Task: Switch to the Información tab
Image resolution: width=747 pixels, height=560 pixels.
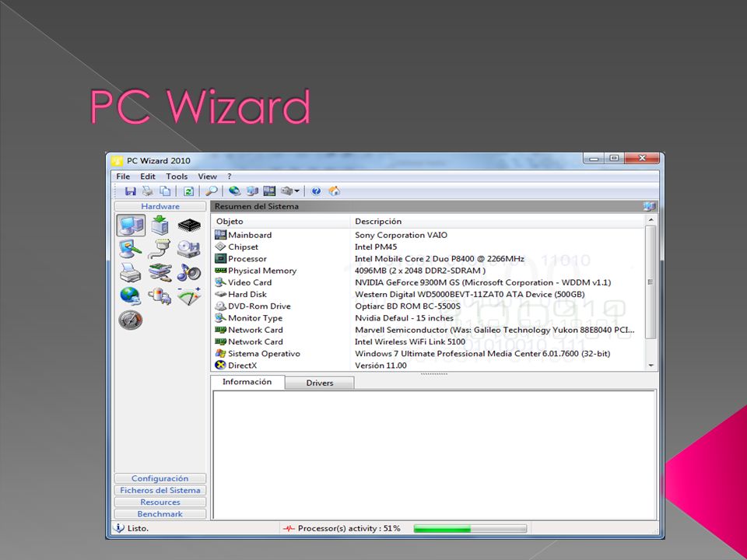Action: [247, 382]
